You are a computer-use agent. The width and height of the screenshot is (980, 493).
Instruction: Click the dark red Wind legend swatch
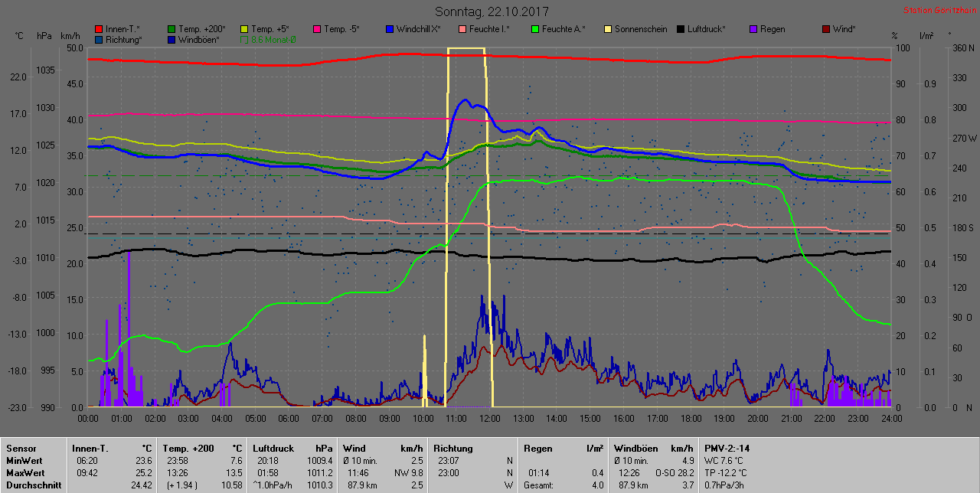click(826, 29)
